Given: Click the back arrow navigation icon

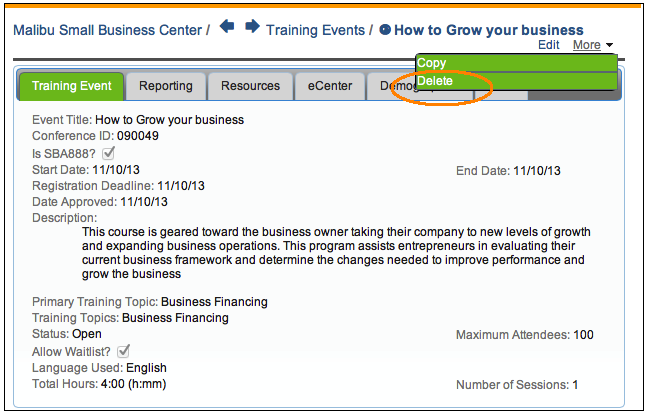Looking at the screenshot, I should (227, 28).
